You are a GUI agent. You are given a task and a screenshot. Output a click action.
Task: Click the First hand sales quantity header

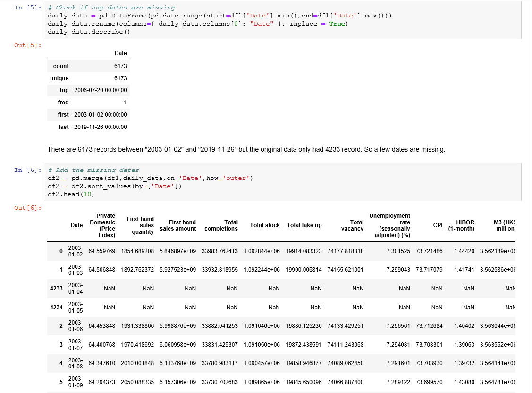pos(140,225)
